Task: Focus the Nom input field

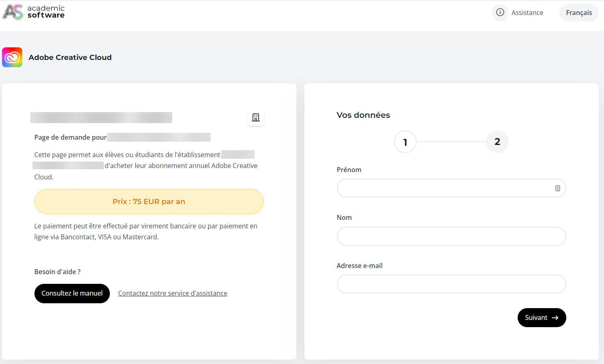Action: [x=451, y=236]
